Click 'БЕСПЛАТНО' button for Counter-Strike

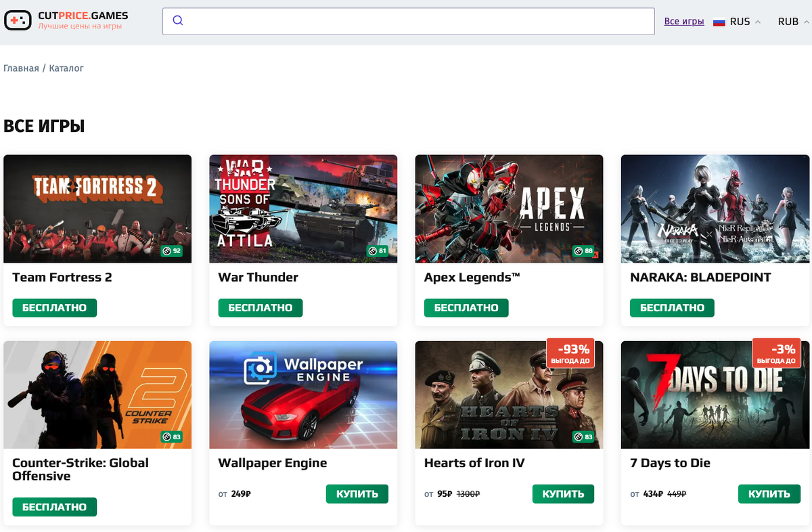coord(55,507)
